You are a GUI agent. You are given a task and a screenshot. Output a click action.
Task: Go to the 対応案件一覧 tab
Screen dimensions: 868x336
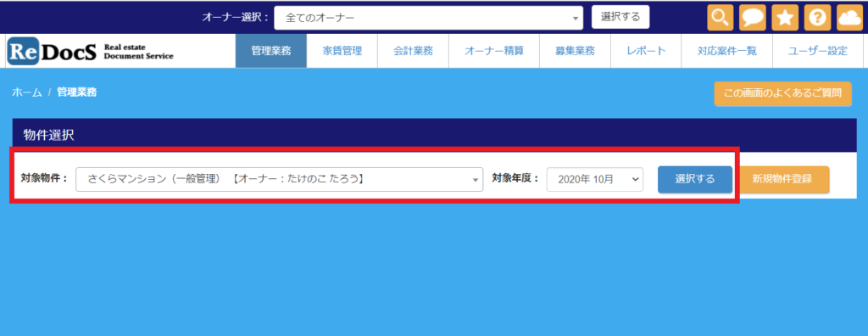click(x=726, y=51)
